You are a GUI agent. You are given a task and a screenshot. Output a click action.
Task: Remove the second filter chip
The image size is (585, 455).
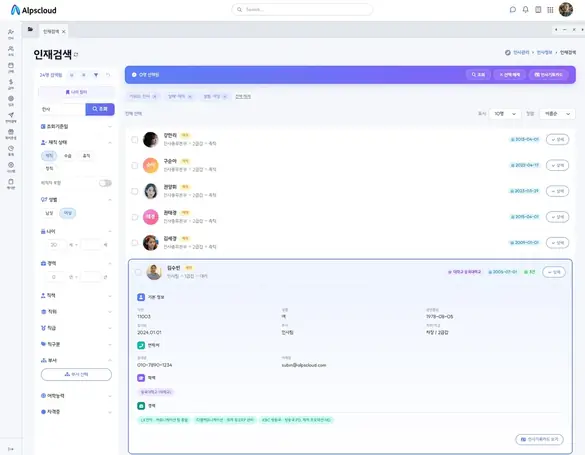pyautogui.click(x=190, y=97)
